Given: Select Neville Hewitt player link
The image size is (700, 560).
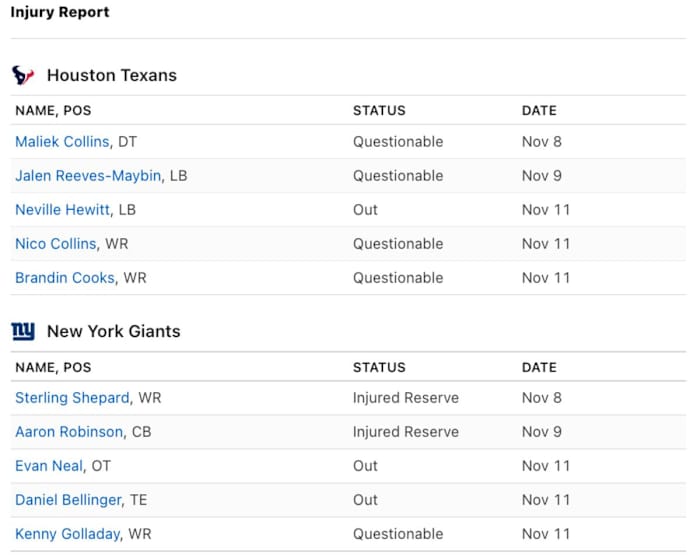Looking at the screenshot, I should 62,210.
